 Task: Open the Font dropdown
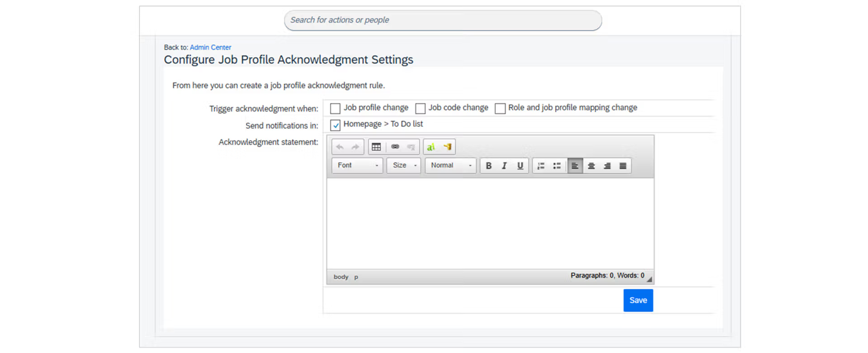(357, 165)
